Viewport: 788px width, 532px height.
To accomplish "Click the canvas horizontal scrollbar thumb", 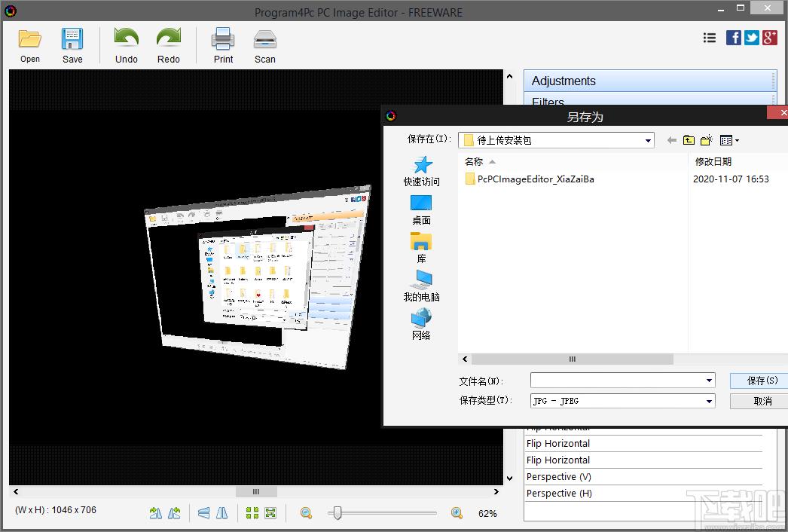I will [x=256, y=492].
